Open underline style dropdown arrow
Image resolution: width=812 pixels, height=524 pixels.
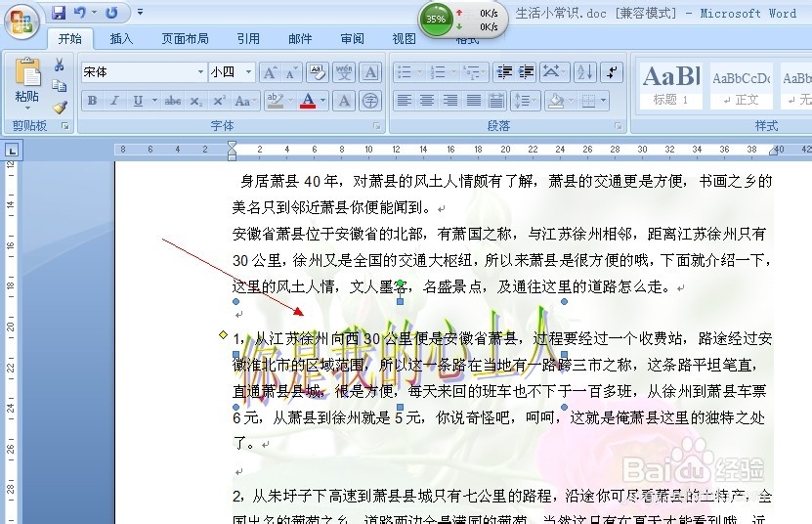point(154,101)
